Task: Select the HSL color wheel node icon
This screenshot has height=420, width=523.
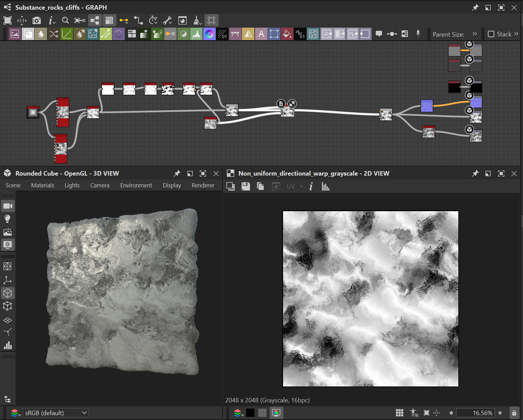Action: pyautogui.click(x=209, y=34)
